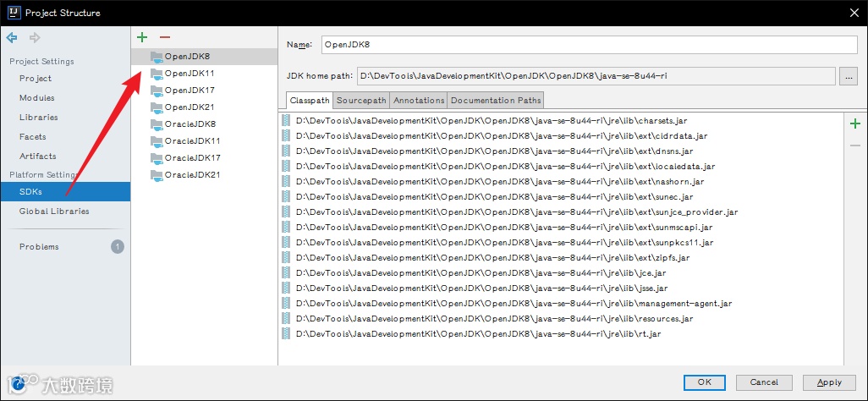This screenshot has width=868, height=401.
Task: Go back with the left arrow
Action: pyautogui.click(x=12, y=38)
